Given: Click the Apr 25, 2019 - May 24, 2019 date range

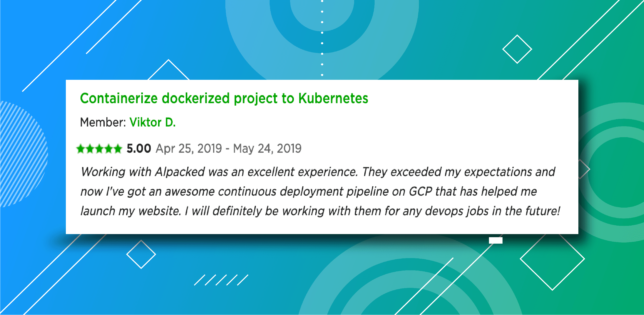Looking at the screenshot, I should coord(228,148).
